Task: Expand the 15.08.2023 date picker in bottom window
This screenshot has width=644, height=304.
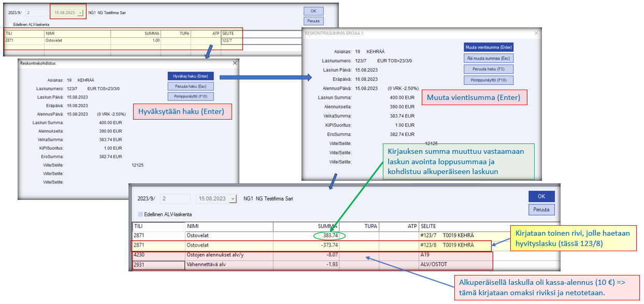Action: (232, 198)
